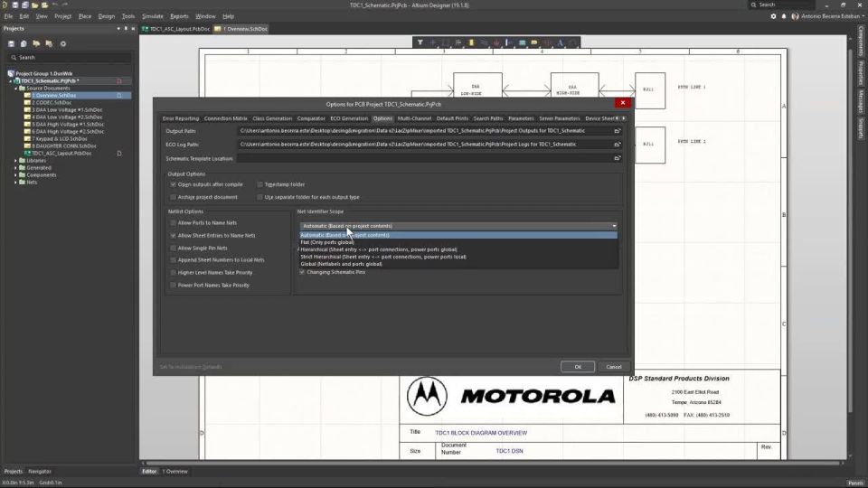Switch to the Class Generation tab

(272, 118)
